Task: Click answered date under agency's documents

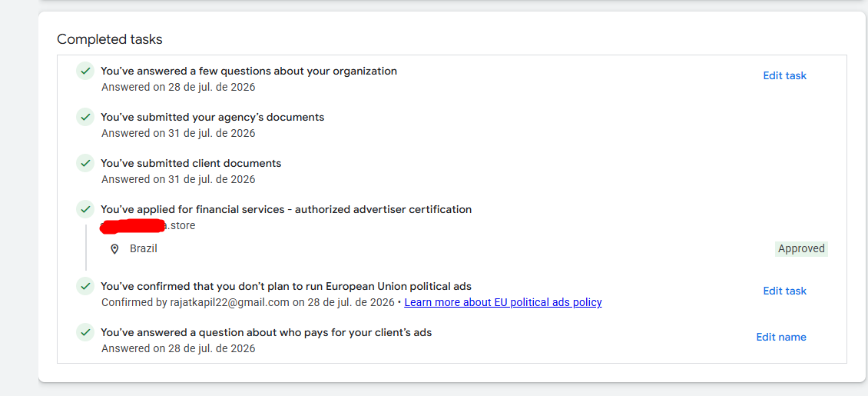Action: [x=178, y=134]
